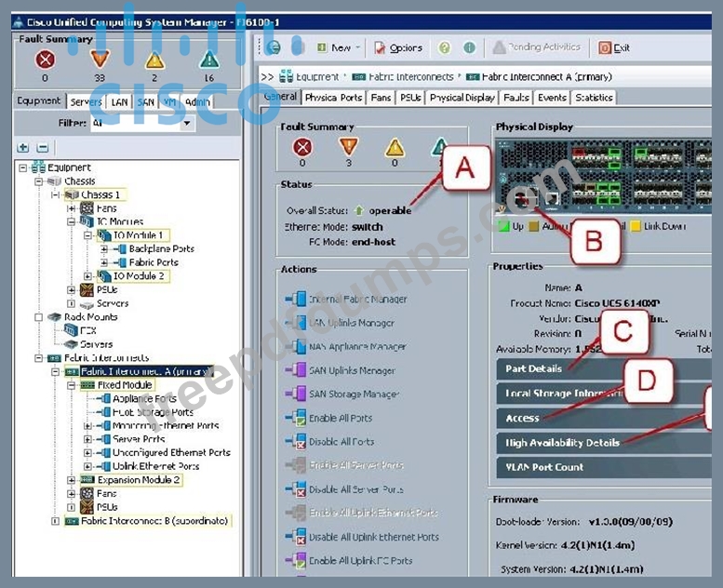Click critical faults icon in left Fault Summary

point(45,60)
